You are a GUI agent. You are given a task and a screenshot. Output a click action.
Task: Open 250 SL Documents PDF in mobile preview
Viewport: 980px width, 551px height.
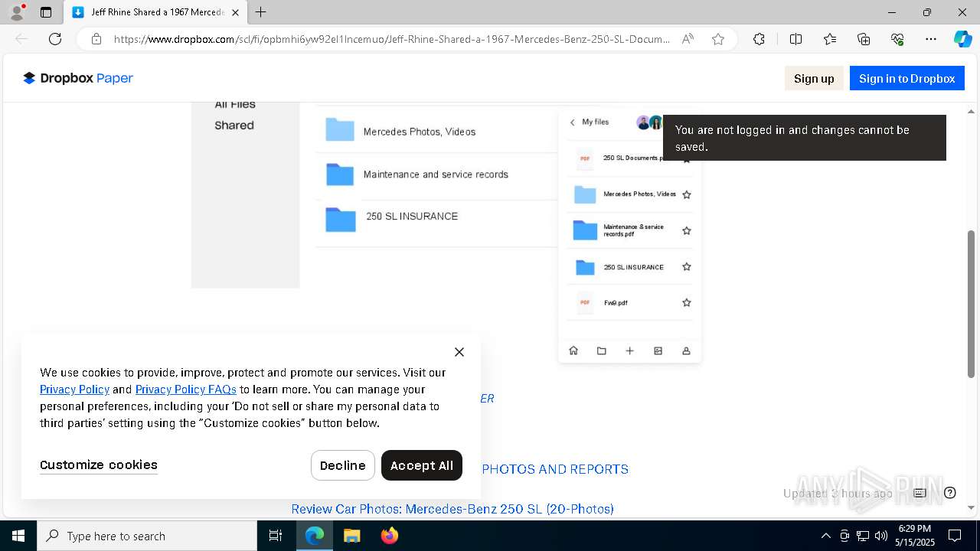(620, 158)
